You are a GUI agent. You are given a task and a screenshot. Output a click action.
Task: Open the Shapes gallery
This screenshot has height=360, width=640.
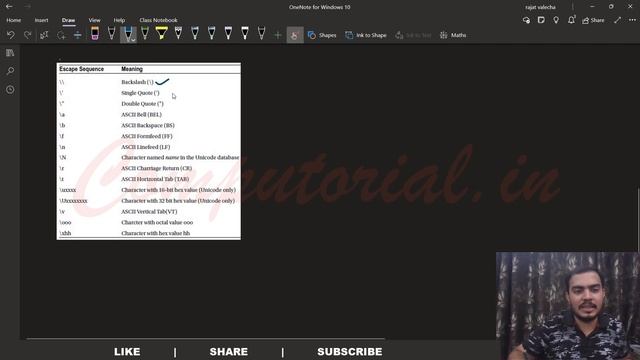coord(322,35)
